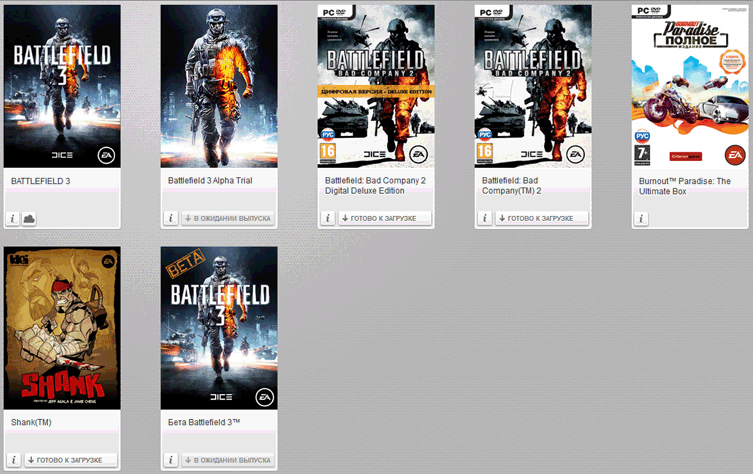Image resolution: width=753 pixels, height=474 pixels.
Task: Click the info icon under Shank(TM)
Action: point(13,460)
